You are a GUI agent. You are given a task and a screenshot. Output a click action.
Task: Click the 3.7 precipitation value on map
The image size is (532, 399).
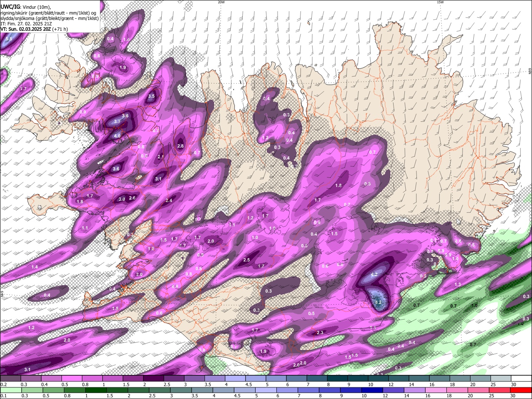[x=117, y=121]
